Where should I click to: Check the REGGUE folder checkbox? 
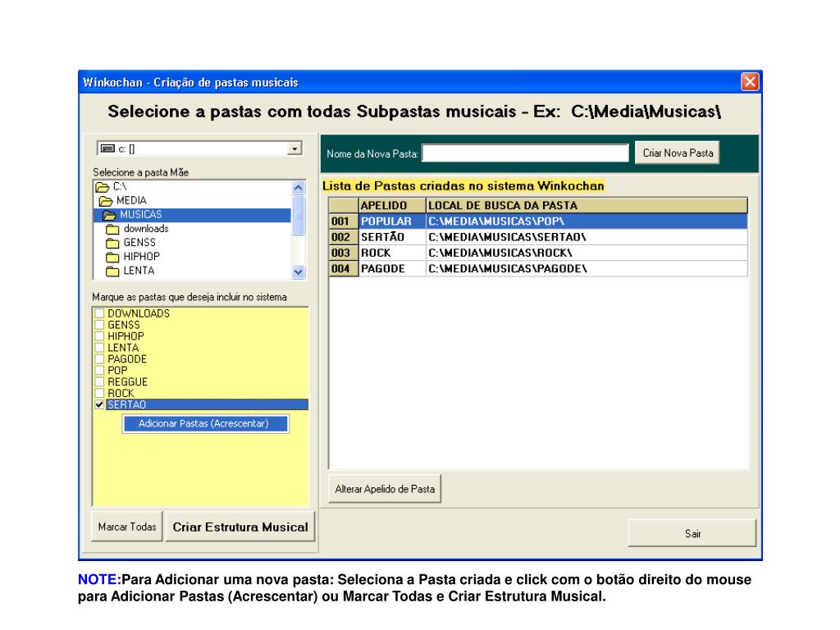tap(99, 381)
